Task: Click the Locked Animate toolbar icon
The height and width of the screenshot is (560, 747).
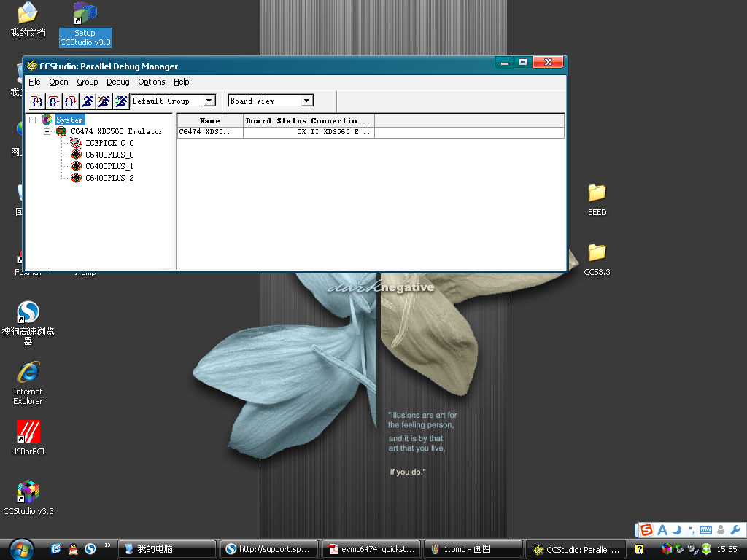Action: pos(121,101)
